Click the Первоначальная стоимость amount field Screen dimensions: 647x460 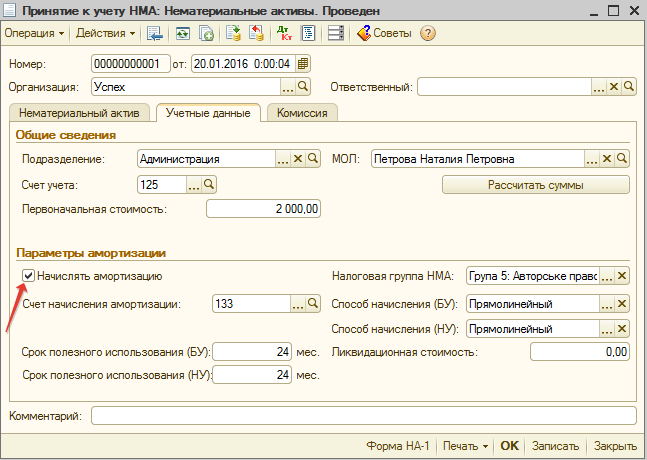tap(264, 209)
